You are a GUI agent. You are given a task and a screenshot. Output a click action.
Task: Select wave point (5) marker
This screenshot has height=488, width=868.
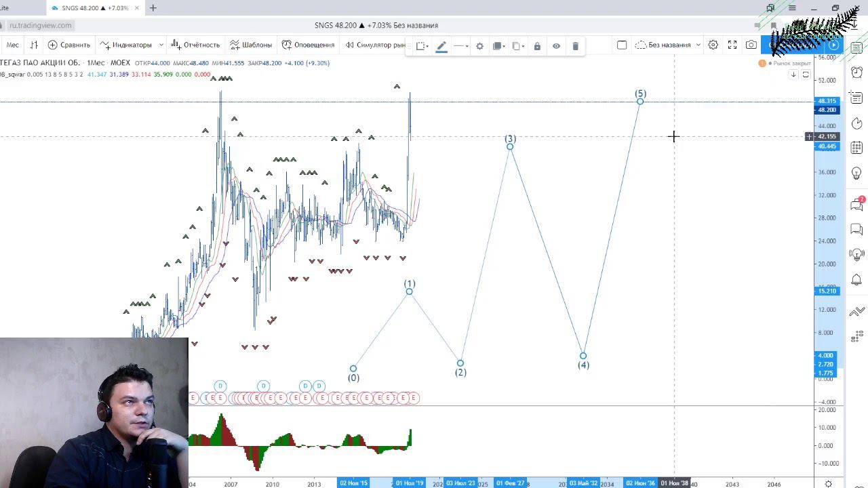640,101
